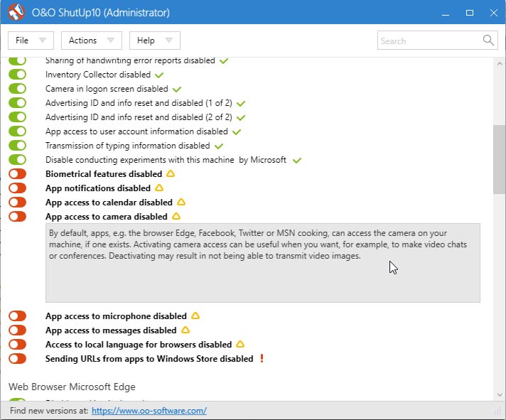Click the search magnifier icon
Viewport: 506px width, 420px height.
(488, 41)
